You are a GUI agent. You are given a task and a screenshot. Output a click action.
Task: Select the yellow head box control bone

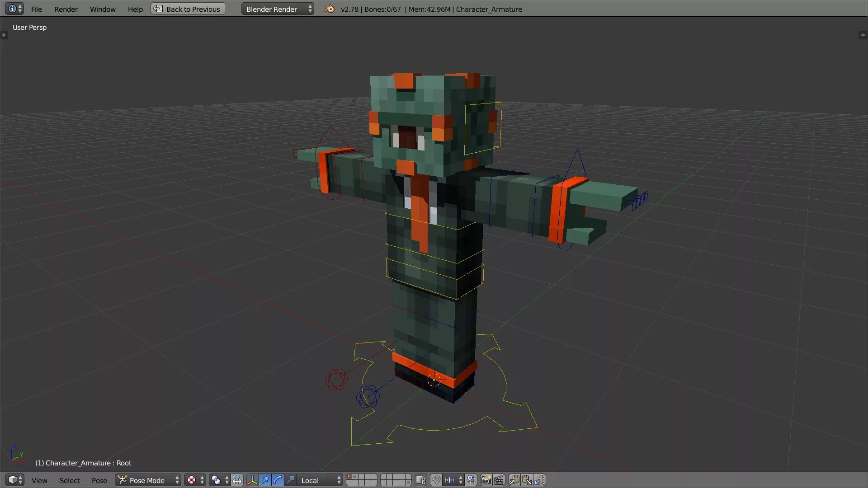click(483, 128)
